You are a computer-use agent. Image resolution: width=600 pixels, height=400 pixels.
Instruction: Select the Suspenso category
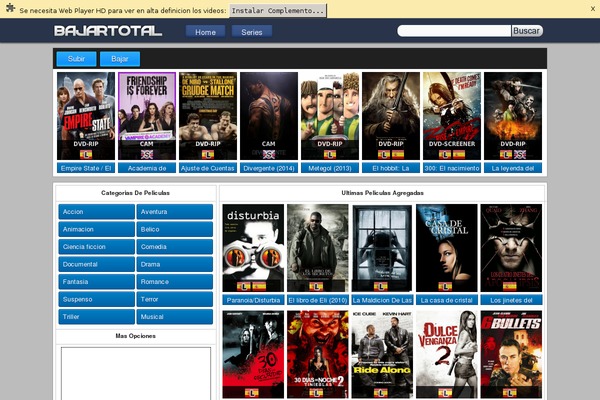96,299
